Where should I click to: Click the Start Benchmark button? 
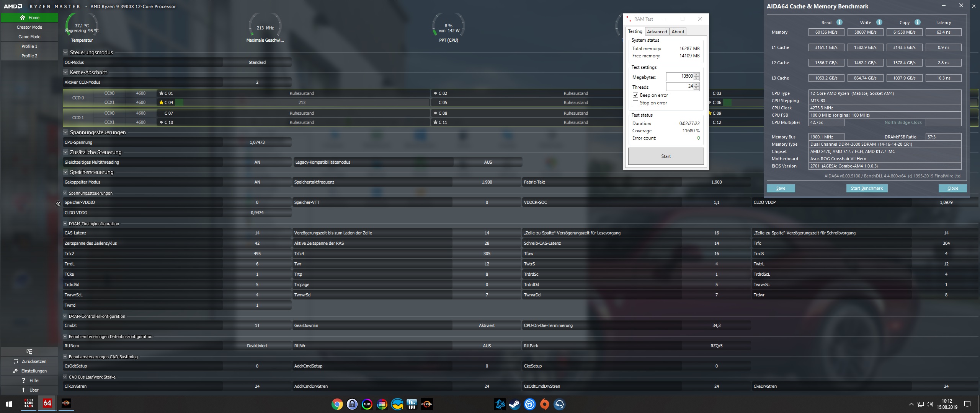867,188
